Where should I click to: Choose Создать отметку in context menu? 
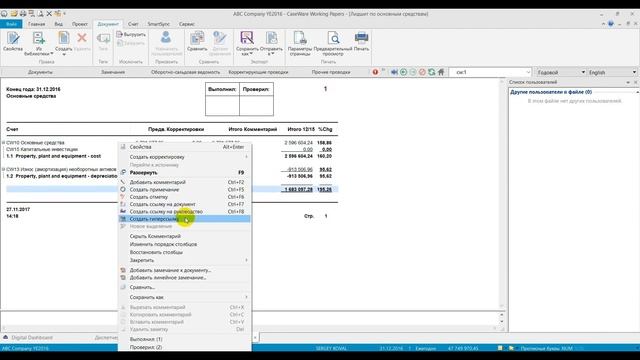point(184,197)
